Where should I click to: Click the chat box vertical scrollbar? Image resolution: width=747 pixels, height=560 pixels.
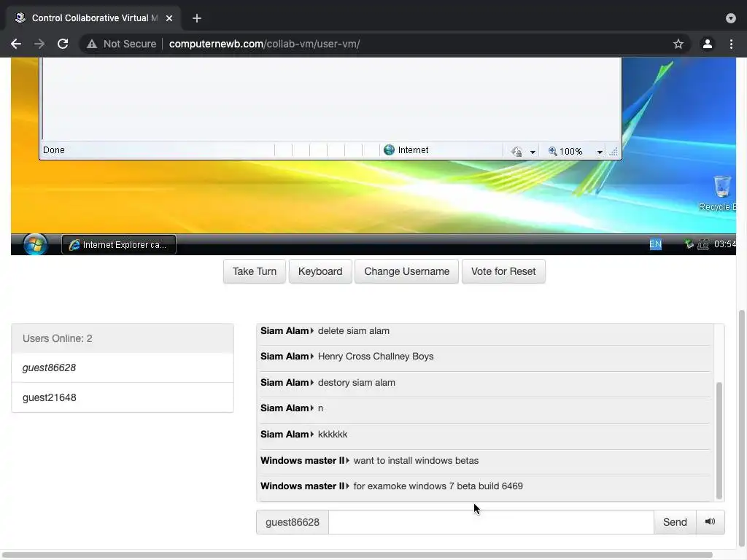(x=719, y=440)
